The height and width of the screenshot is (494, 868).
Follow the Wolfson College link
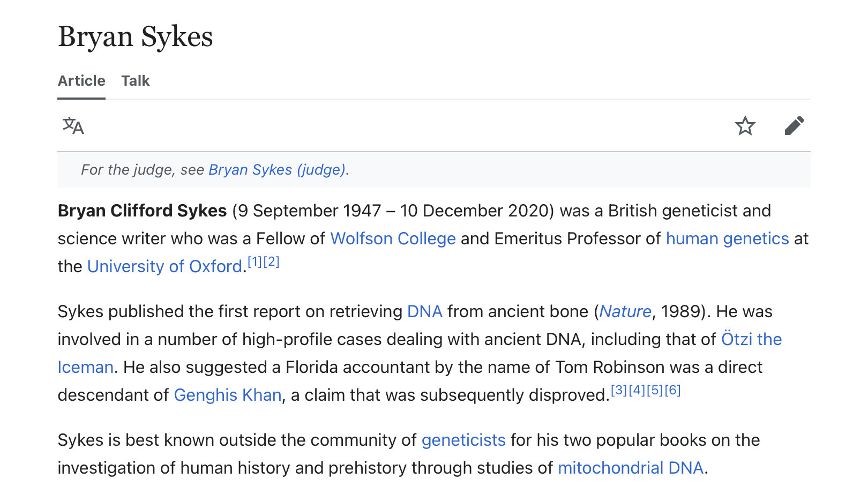click(393, 238)
